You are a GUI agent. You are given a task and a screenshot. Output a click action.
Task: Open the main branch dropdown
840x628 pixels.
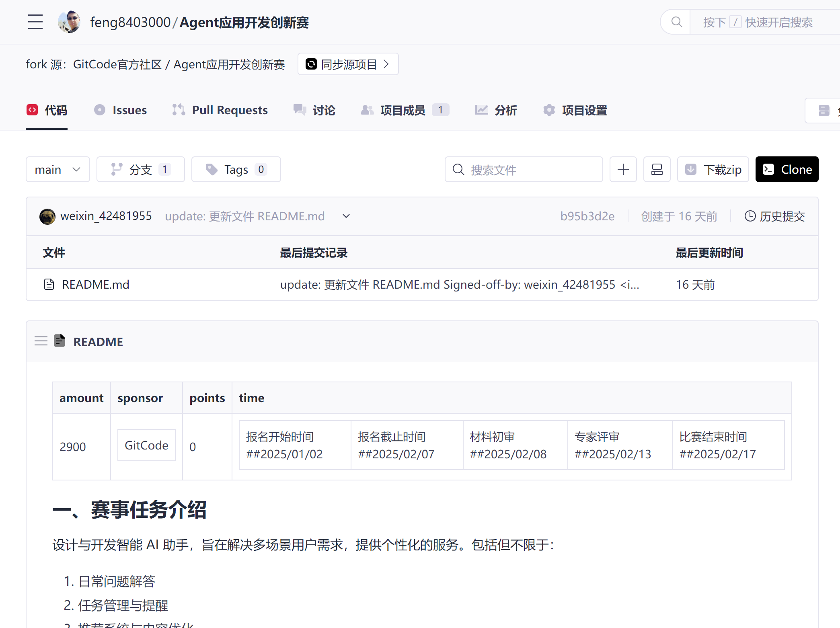click(58, 169)
